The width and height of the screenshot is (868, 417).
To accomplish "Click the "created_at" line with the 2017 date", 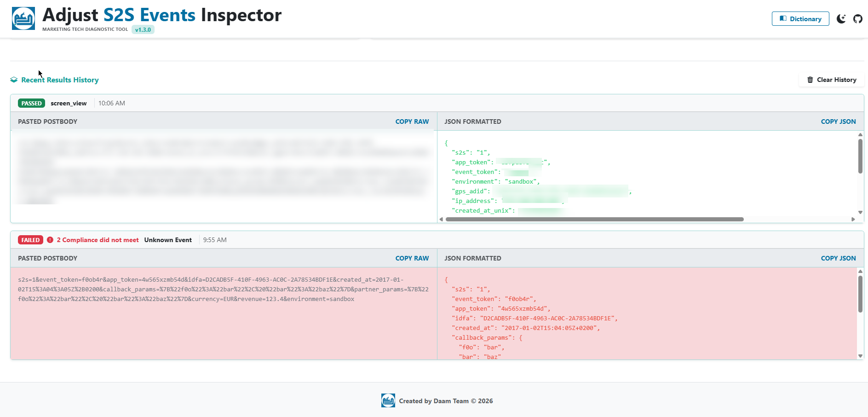I will pos(526,328).
